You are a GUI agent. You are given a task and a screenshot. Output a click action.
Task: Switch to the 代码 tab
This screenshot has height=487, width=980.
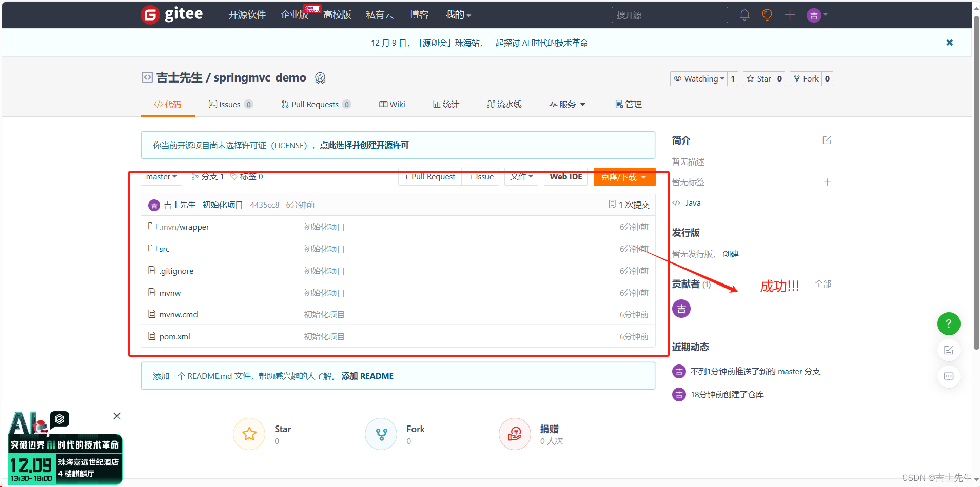coord(168,104)
